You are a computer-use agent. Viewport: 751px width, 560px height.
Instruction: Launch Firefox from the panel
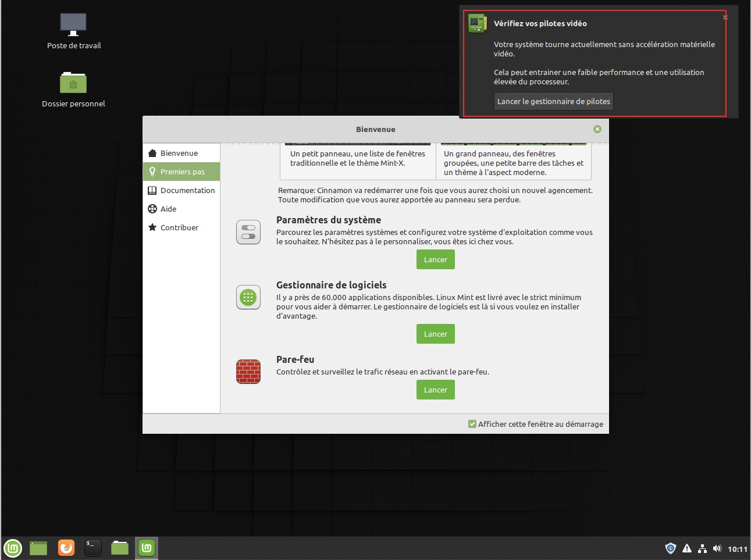[x=66, y=548]
